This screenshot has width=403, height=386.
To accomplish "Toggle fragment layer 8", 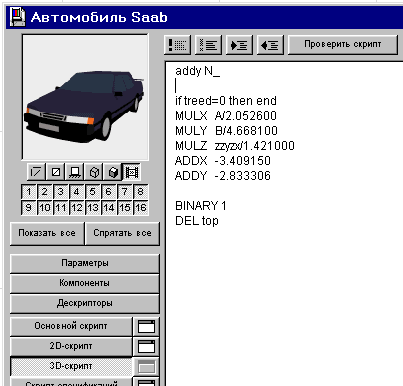I will 140,192.
